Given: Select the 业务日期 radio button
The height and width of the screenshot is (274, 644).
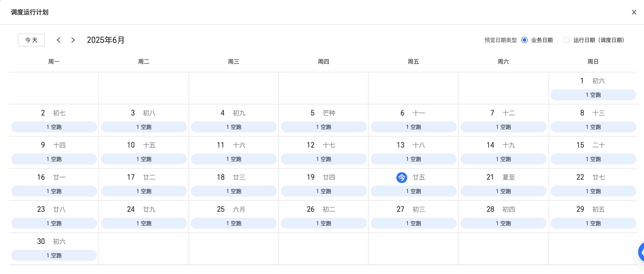Looking at the screenshot, I should pyautogui.click(x=524, y=40).
